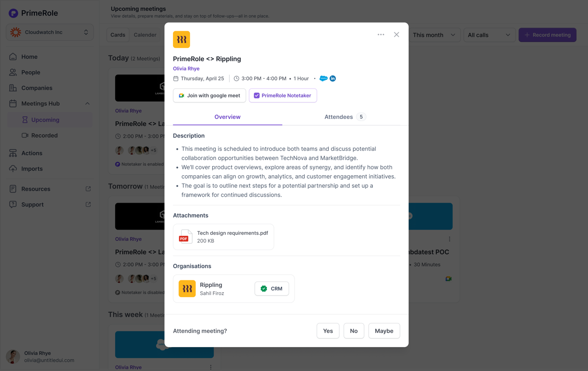Screen dimensions: 588x371
Task: Click the calendar icon beside Thursday, April 25
Action: (176, 78)
